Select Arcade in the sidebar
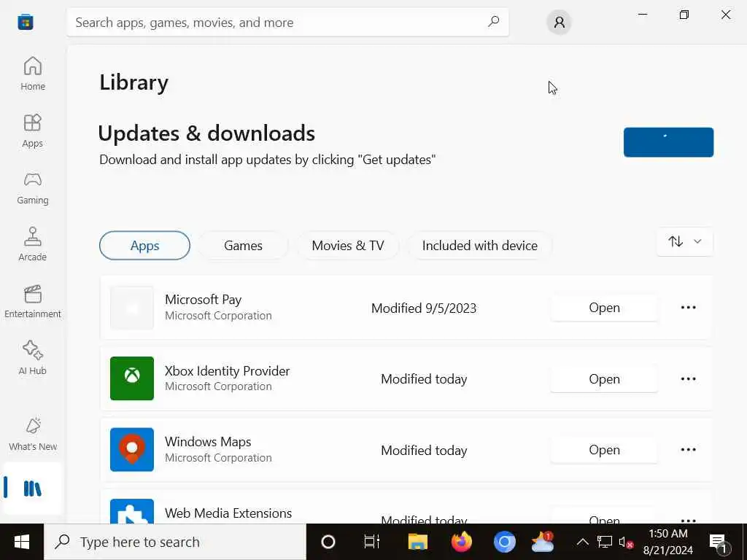The width and height of the screenshot is (747, 560). (32, 244)
